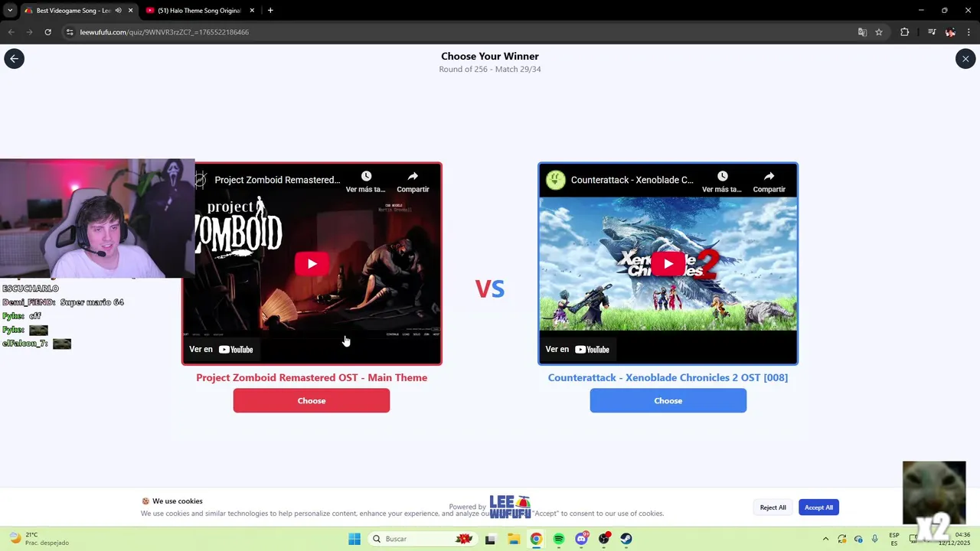980x551 pixels.
Task: Open Task View from the taskbar
Action: click(x=490, y=539)
